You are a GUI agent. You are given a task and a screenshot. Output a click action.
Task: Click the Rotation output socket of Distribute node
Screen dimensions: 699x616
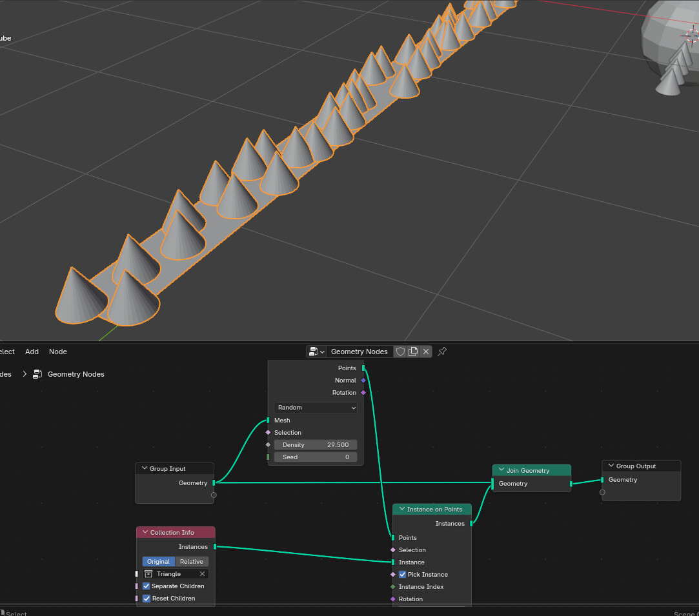[363, 392]
